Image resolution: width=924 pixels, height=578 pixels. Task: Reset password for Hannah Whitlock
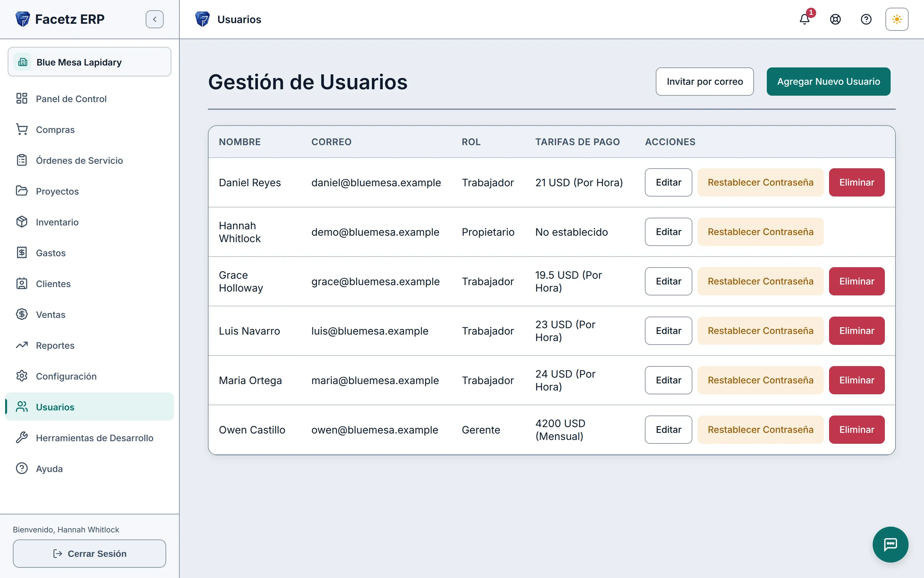point(760,232)
